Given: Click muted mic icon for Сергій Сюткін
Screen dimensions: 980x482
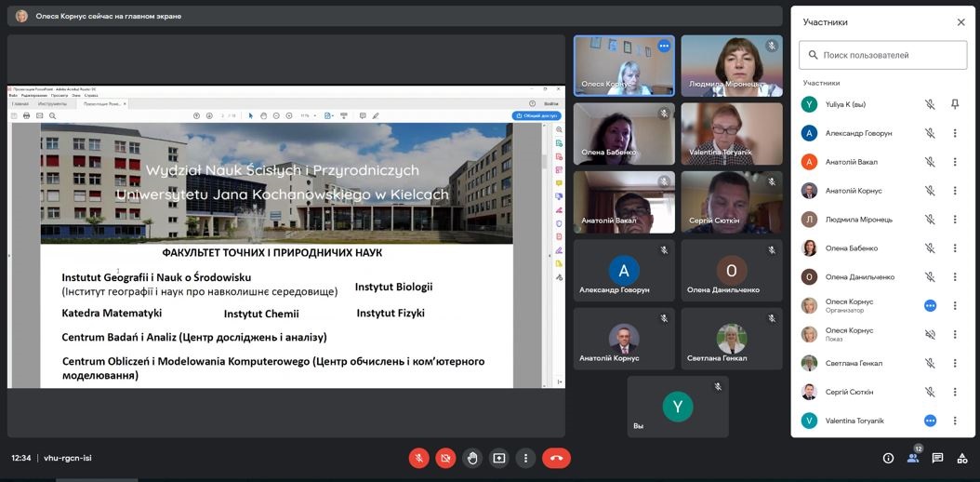Looking at the screenshot, I should click(x=930, y=392).
